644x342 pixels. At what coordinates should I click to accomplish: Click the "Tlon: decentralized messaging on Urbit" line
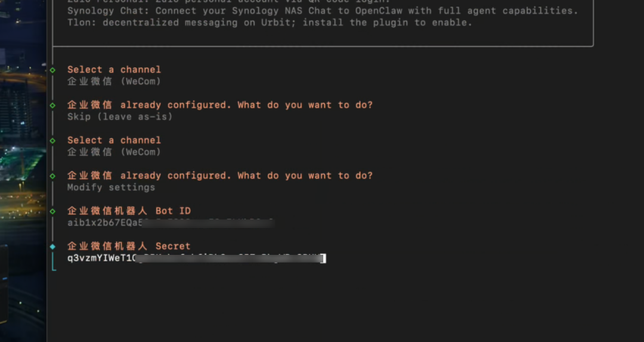click(x=269, y=23)
